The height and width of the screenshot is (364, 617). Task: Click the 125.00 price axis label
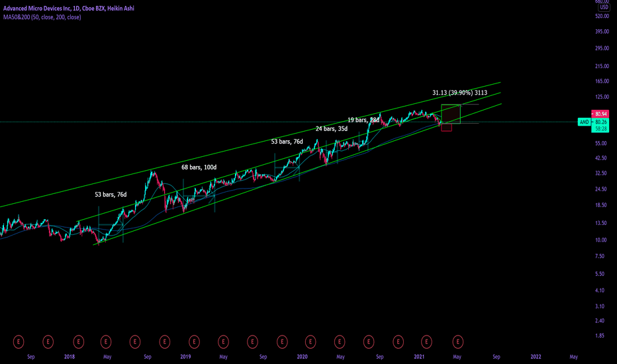[x=602, y=97]
